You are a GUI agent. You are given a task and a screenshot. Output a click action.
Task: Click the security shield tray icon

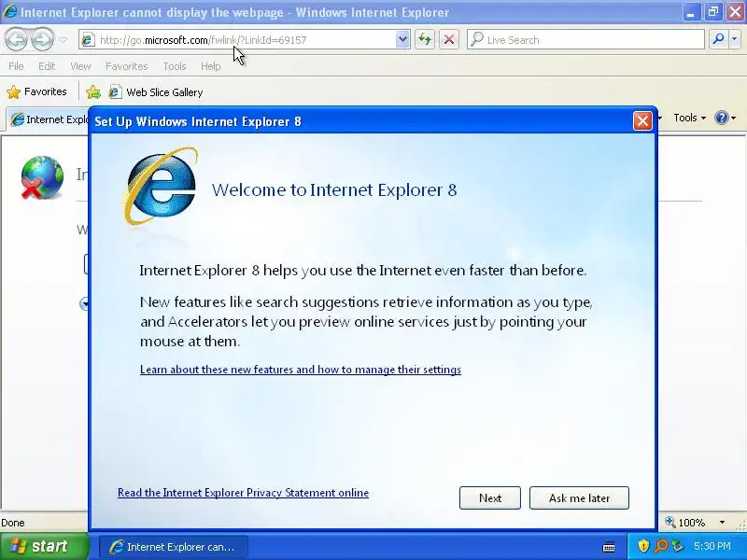click(x=644, y=546)
